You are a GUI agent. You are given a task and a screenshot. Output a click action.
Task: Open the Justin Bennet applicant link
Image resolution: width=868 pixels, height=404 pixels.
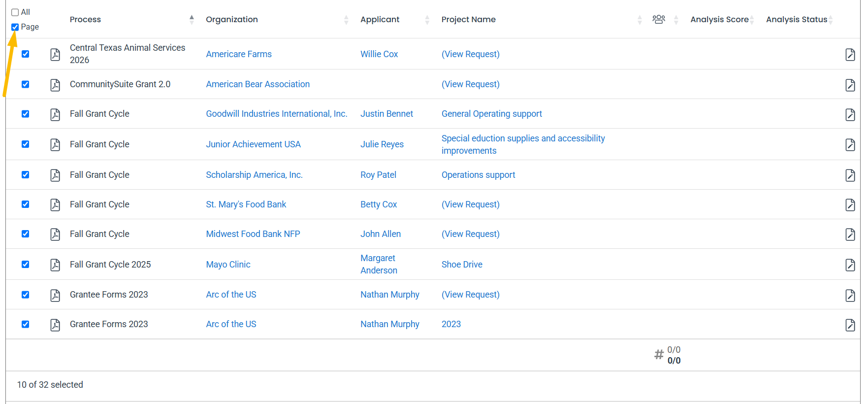(386, 114)
